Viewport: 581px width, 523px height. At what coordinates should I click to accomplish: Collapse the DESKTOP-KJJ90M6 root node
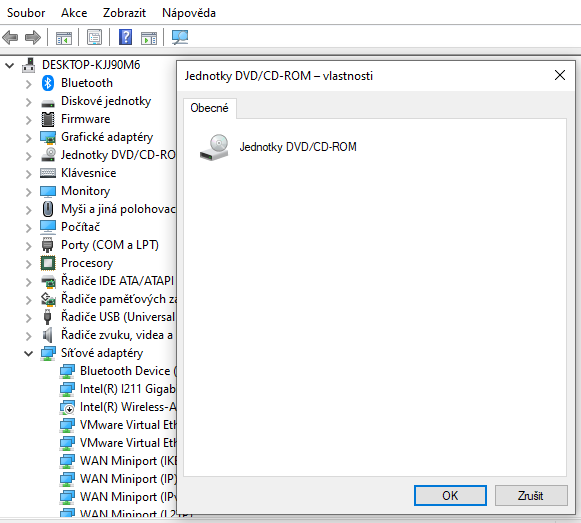(10, 66)
